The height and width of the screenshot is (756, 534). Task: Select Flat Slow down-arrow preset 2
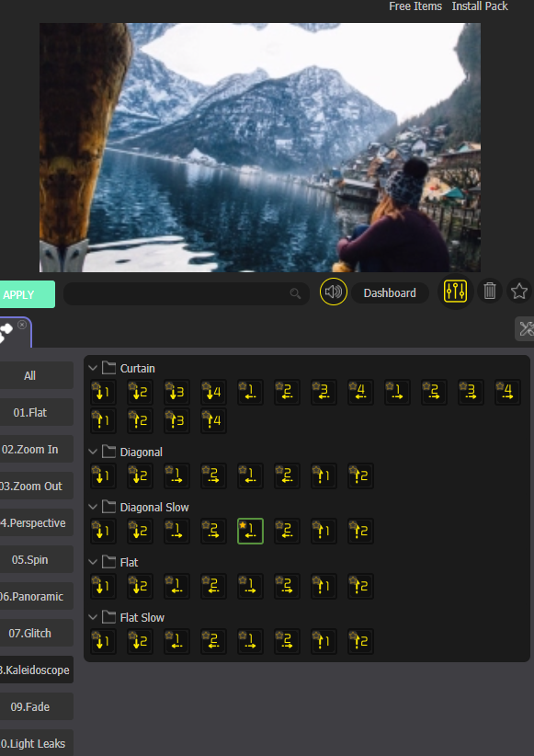[140, 641]
